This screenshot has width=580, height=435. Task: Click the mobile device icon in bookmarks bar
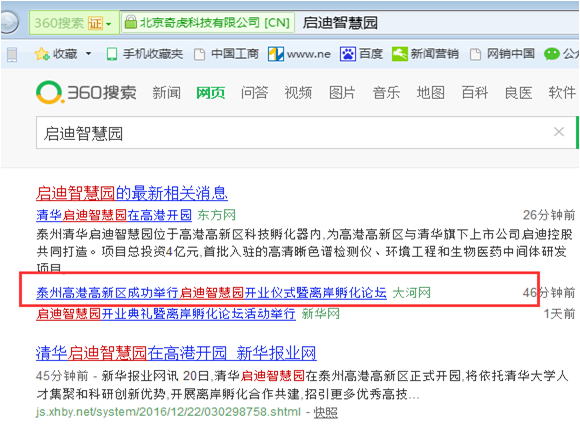point(12,54)
